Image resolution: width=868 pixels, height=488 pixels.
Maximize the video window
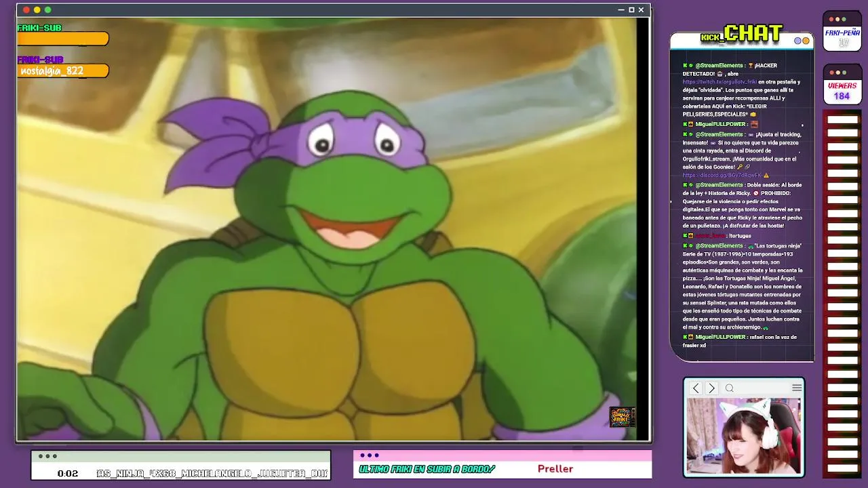tap(631, 9)
